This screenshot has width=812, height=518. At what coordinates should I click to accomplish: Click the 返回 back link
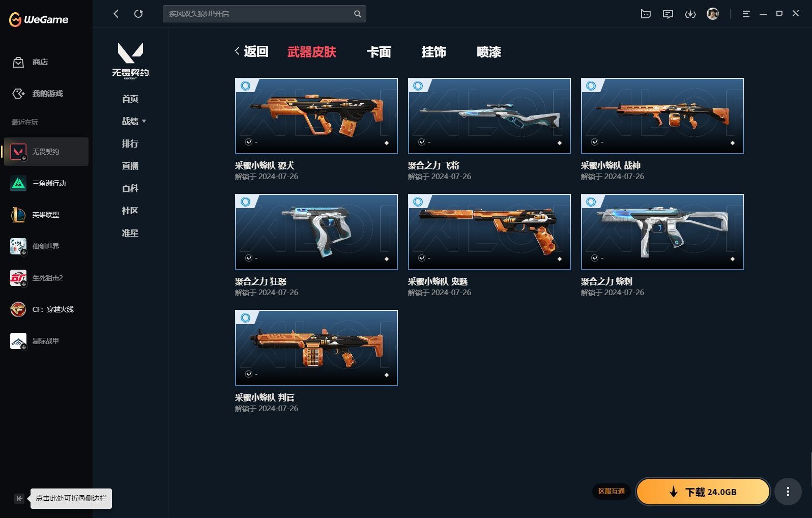point(251,51)
